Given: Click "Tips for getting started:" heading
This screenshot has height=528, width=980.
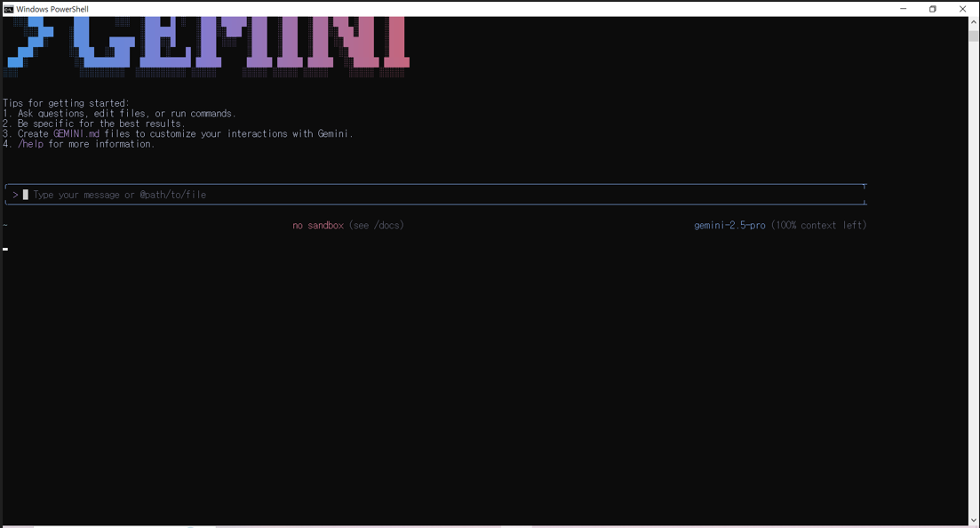Looking at the screenshot, I should pos(67,103).
